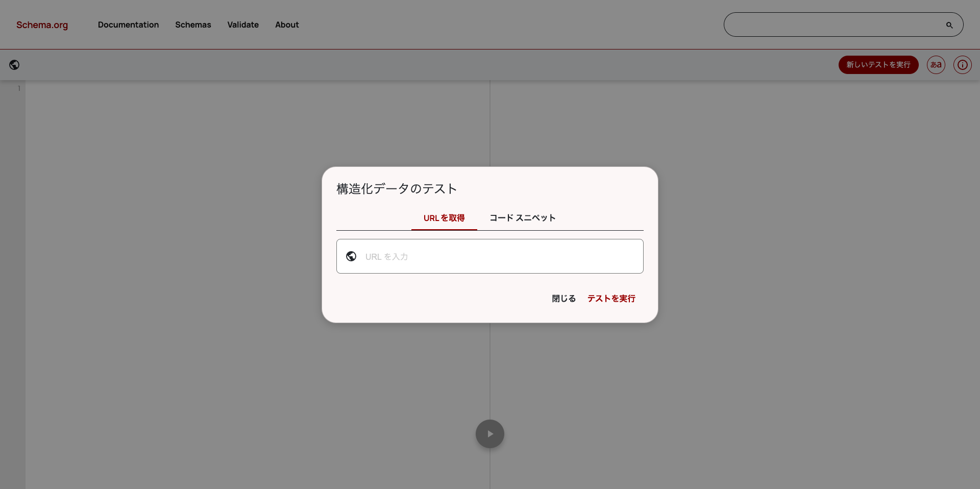
Task: Click the globe icon inside URL field
Action: pyautogui.click(x=351, y=256)
